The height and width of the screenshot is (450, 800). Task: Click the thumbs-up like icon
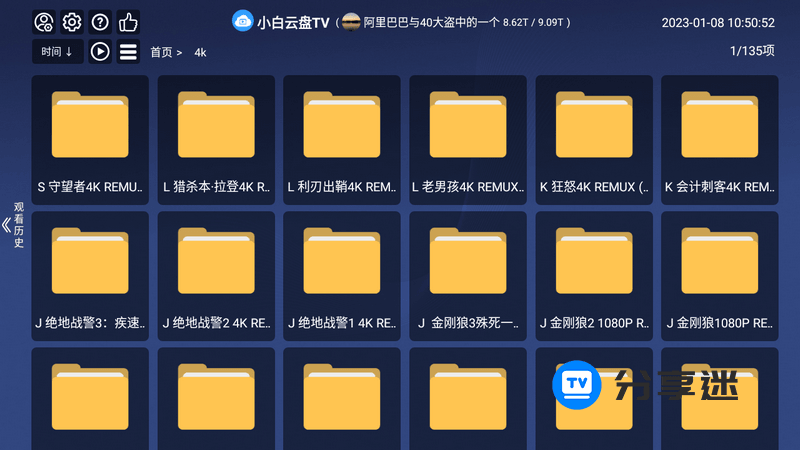(128, 22)
